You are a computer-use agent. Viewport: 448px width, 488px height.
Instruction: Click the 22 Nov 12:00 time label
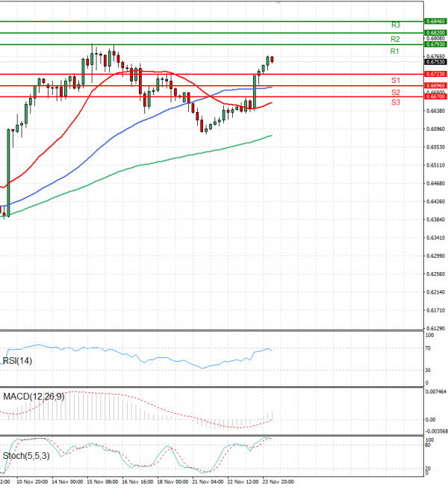coord(243,482)
